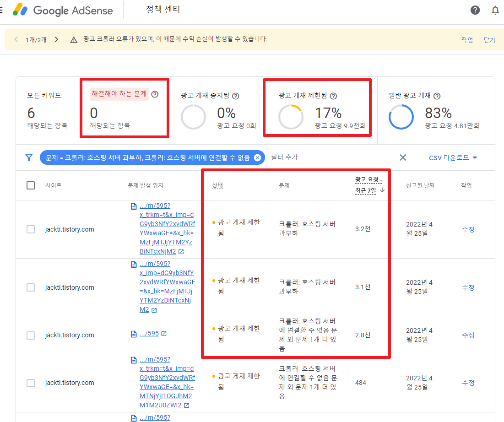Open external link icon beside .../595
This screenshot has width=504, height=422.
164,334
